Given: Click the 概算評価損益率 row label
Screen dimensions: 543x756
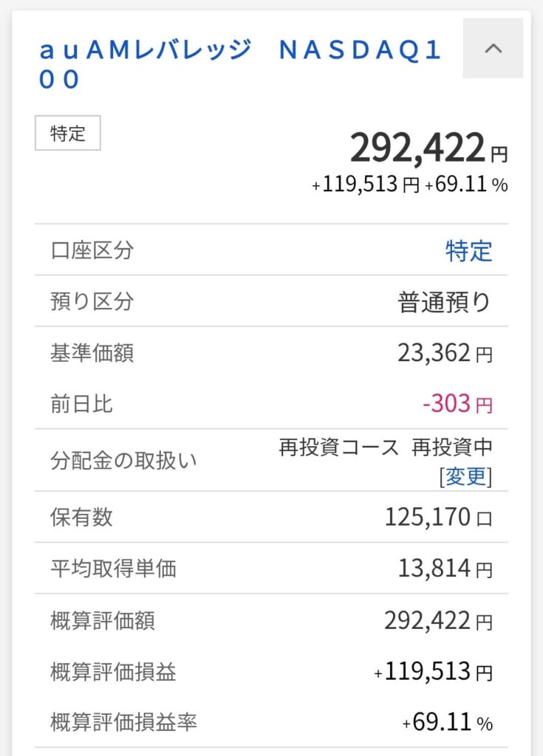Looking at the screenshot, I should [123, 722].
